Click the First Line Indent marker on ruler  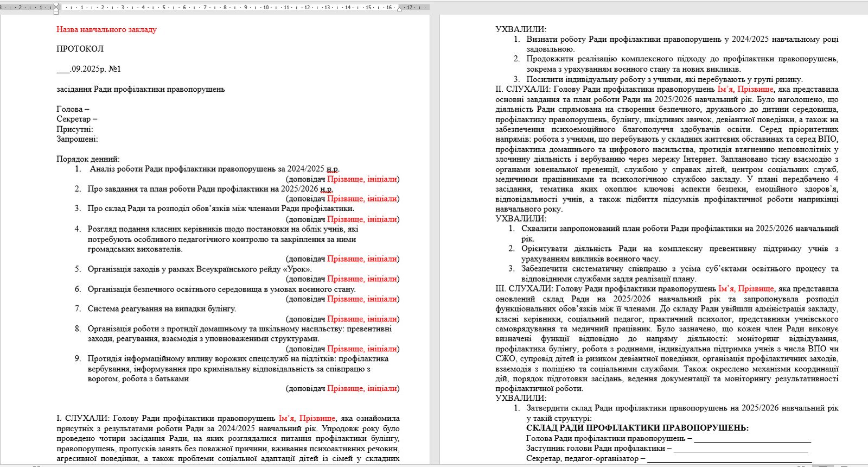click(x=56, y=5)
